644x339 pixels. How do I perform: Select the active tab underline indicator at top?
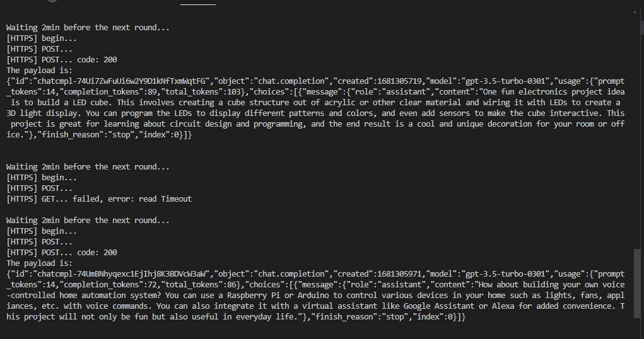point(198,4)
